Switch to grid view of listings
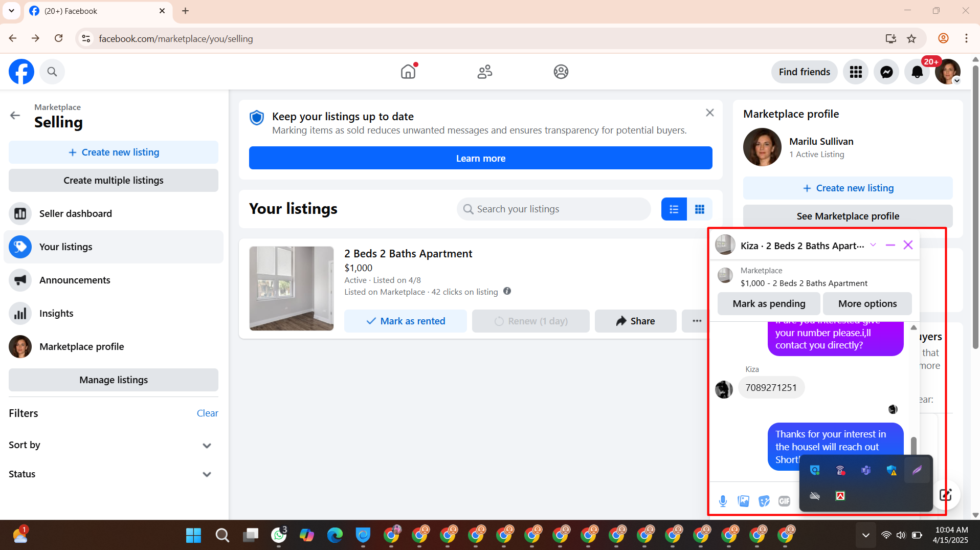The height and width of the screenshot is (550, 980). point(700,209)
